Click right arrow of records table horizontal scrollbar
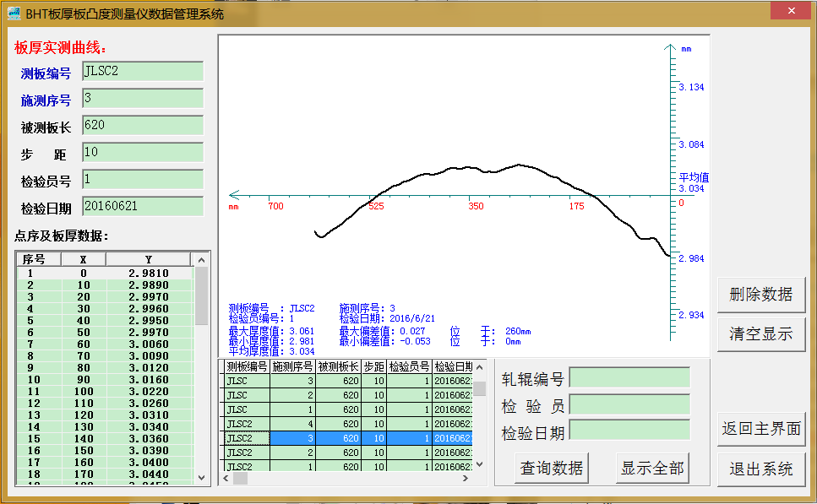817x504 pixels. point(465,478)
